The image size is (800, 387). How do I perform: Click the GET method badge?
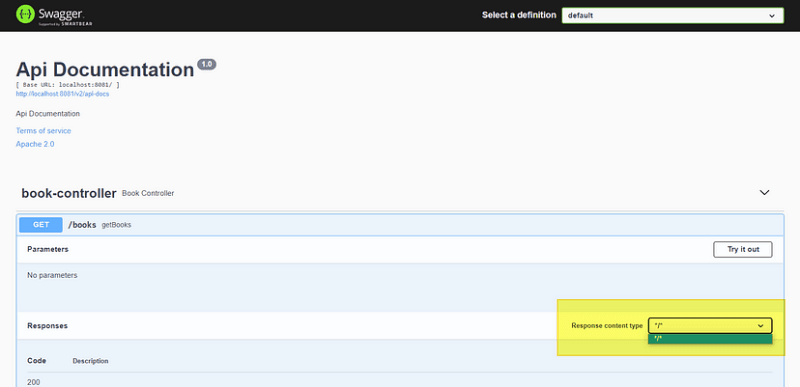[41, 225]
